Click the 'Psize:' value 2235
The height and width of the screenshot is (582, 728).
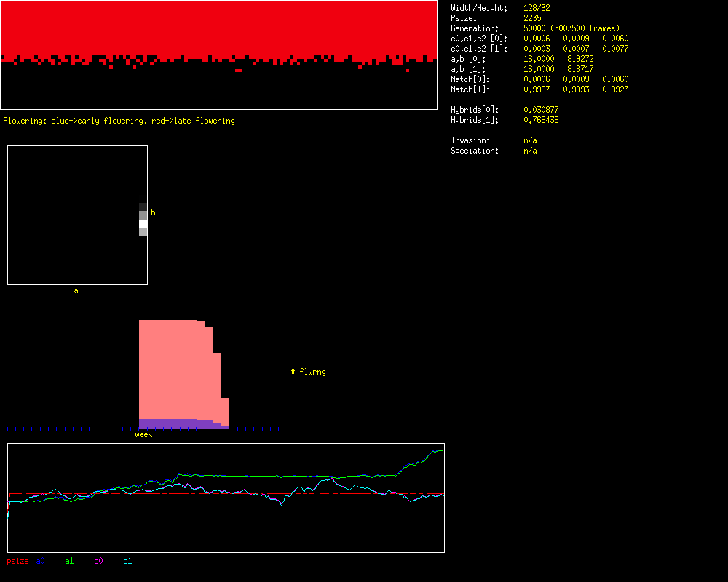(532, 18)
